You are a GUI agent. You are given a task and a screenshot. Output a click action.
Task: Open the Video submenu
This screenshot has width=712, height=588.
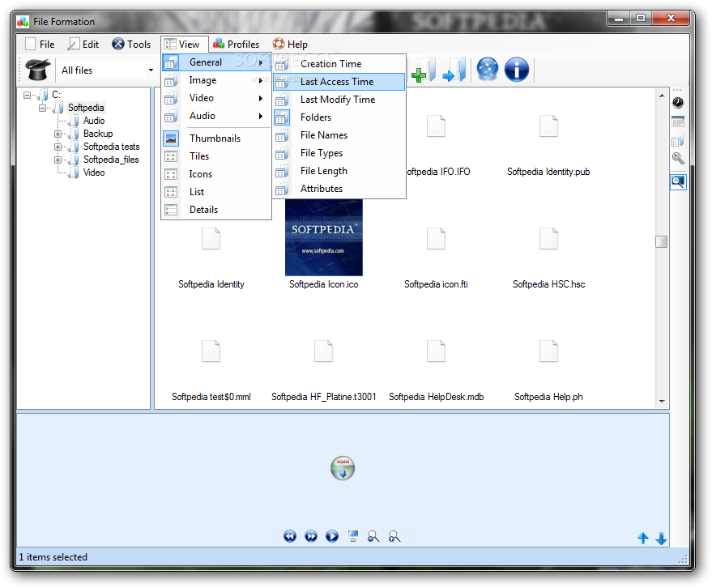(x=216, y=98)
